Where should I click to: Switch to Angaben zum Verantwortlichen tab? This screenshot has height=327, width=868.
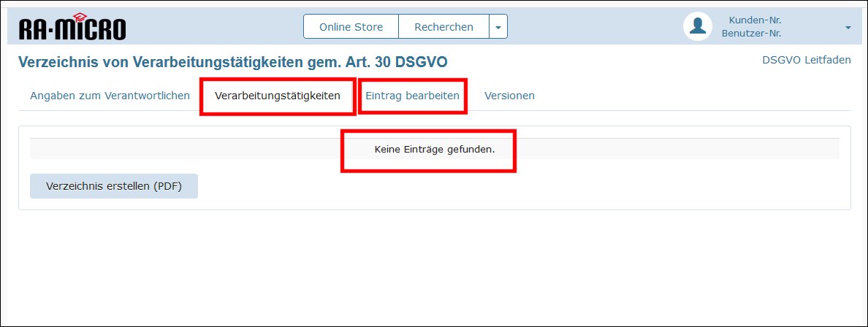click(x=110, y=96)
